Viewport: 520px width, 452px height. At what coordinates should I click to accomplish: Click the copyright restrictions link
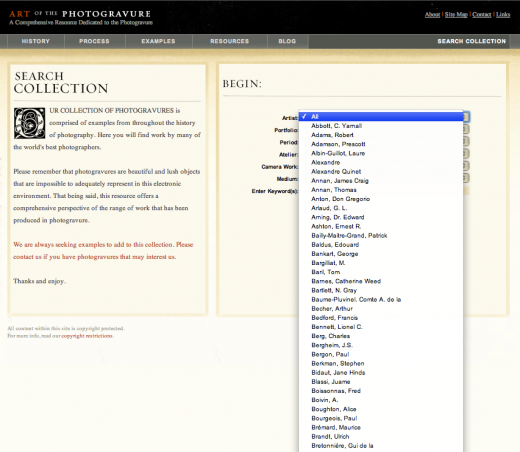[x=87, y=336]
